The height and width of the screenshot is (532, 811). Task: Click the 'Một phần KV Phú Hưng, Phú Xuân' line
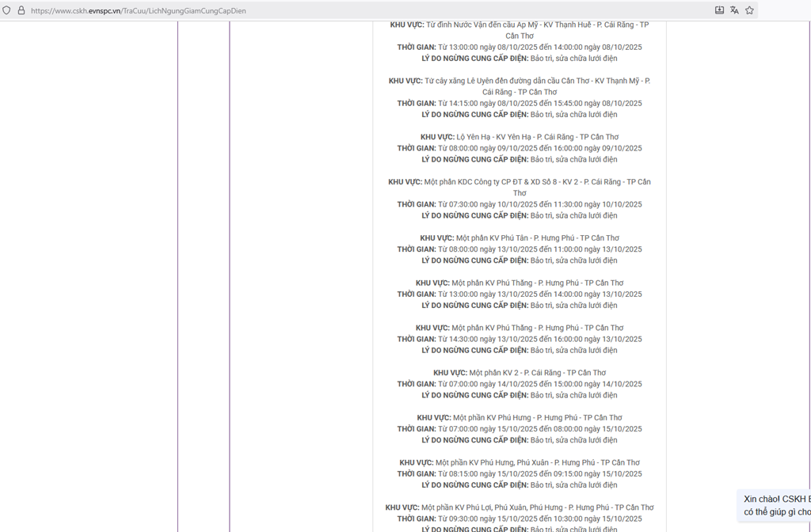(x=520, y=463)
